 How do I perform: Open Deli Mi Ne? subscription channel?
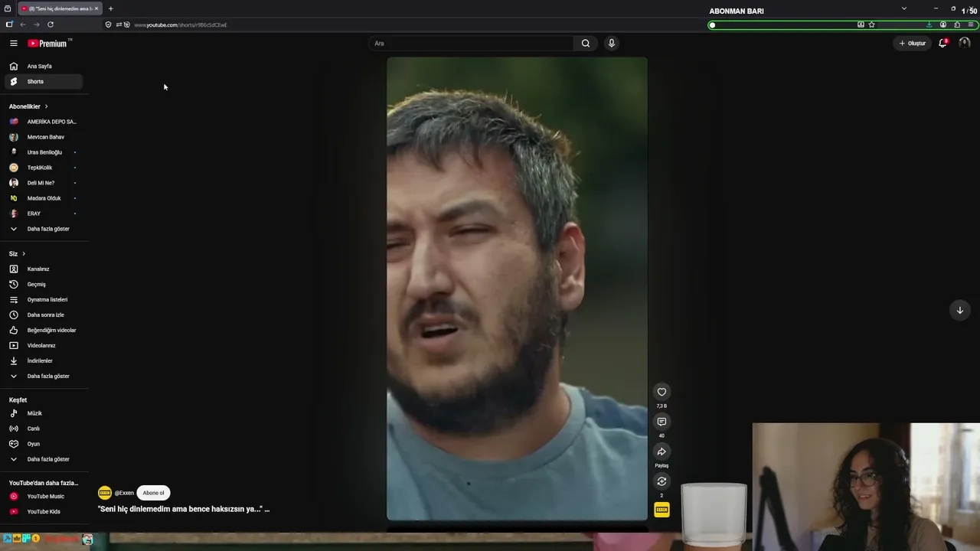pos(43,183)
